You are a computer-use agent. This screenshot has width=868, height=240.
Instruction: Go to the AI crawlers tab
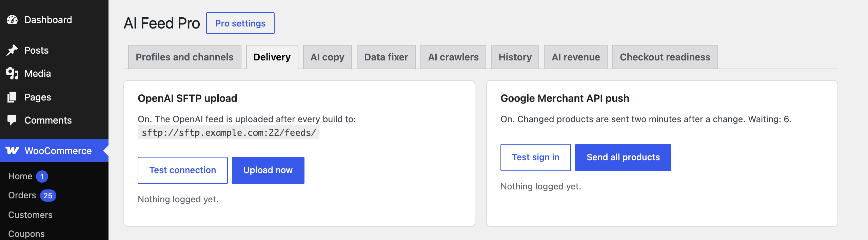click(x=453, y=57)
